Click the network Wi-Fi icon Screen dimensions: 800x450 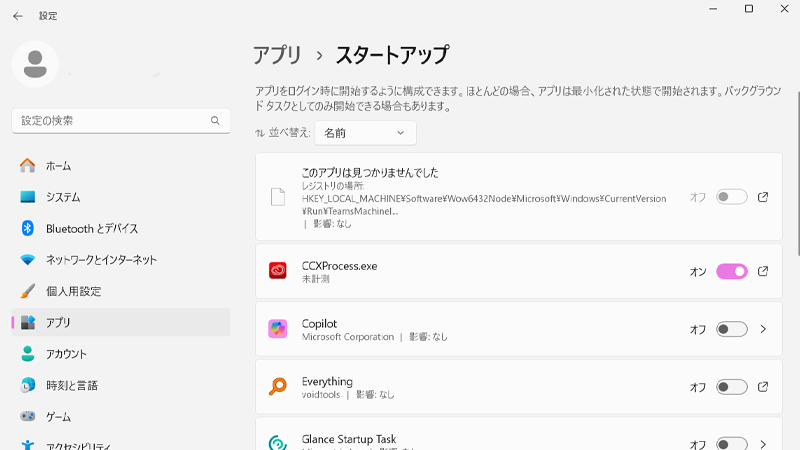pos(28,260)
